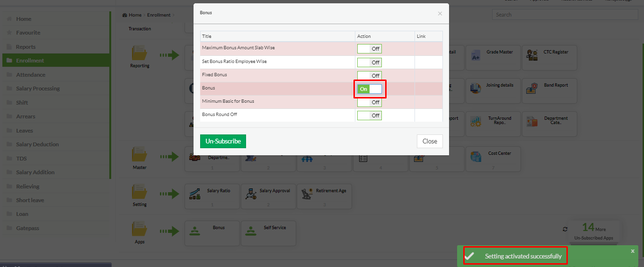Open Leaves in the sidebar

click(x=56, y=131)
